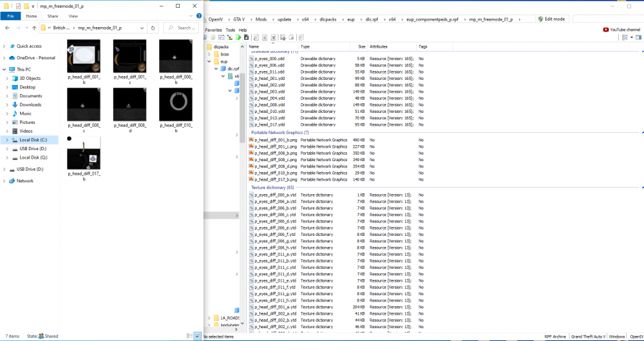This screenshot has width=644, height=341.
Task: Select p_head_diff_017_b.png in file list
Action: 275,179
